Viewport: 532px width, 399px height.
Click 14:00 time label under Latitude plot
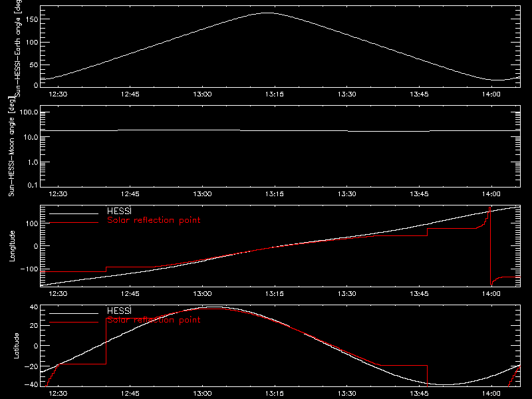491,394
